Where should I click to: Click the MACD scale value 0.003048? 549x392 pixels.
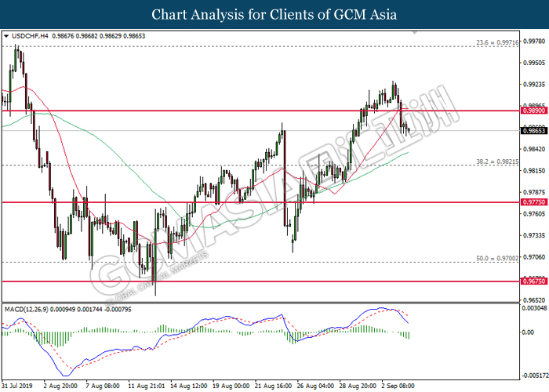(x=534, y=308)
